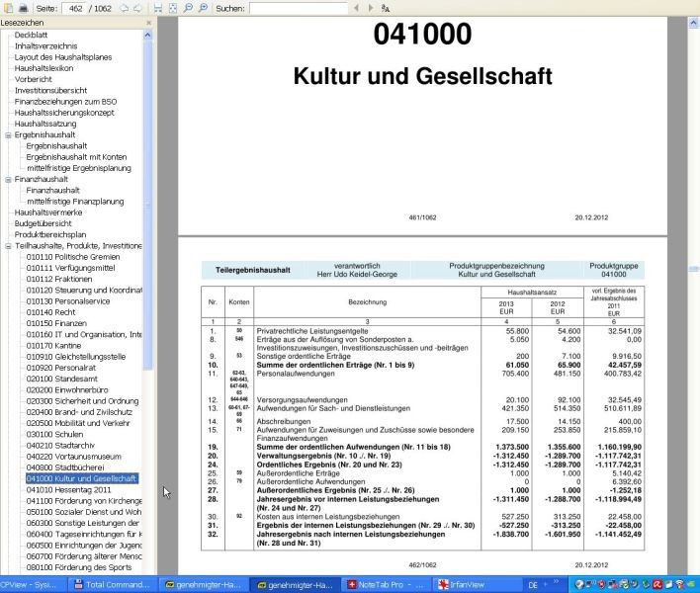This screenshot has height=593, width=700.
Task: Click the zoom in magnifier icon
Action: [x=203, y=8]
